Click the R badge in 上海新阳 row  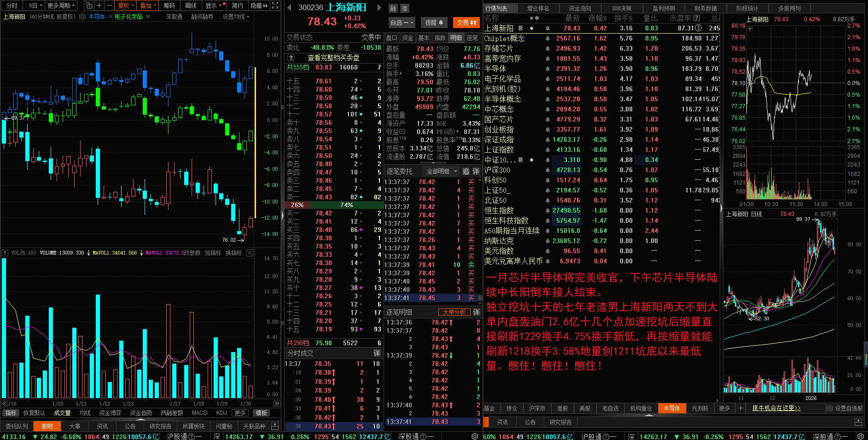[x=520, y=28]
